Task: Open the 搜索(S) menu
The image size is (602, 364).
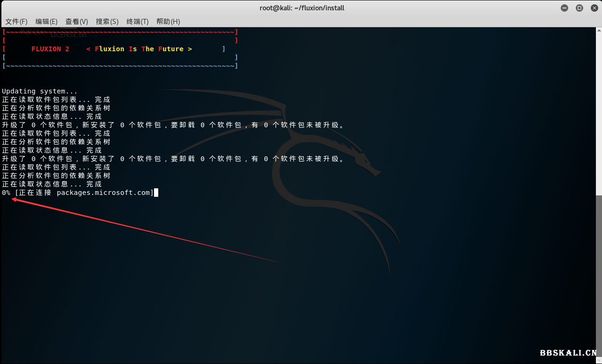Action: pyautogui.click(x=107, y=21)
